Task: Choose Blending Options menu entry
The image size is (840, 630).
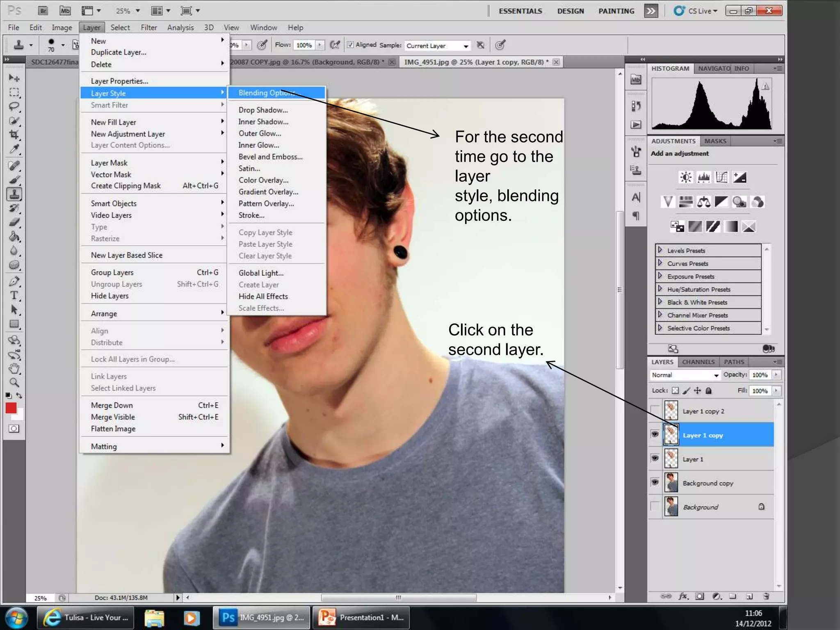Action: click(276, 93)
